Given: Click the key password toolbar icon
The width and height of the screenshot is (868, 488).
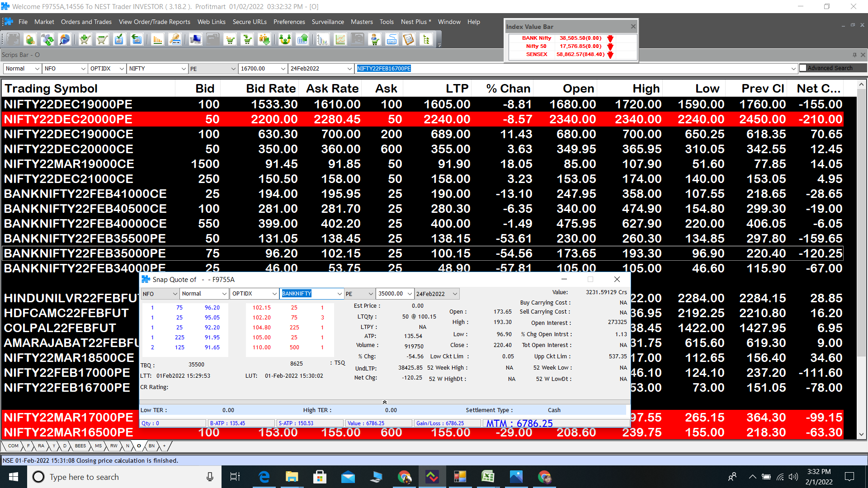Looking at the screenshot, I should [175, 40].
